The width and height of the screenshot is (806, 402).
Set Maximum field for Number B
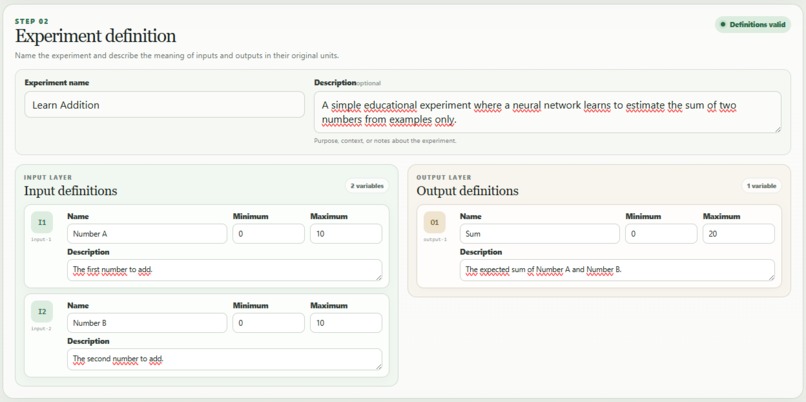click(x=346, y=323)
